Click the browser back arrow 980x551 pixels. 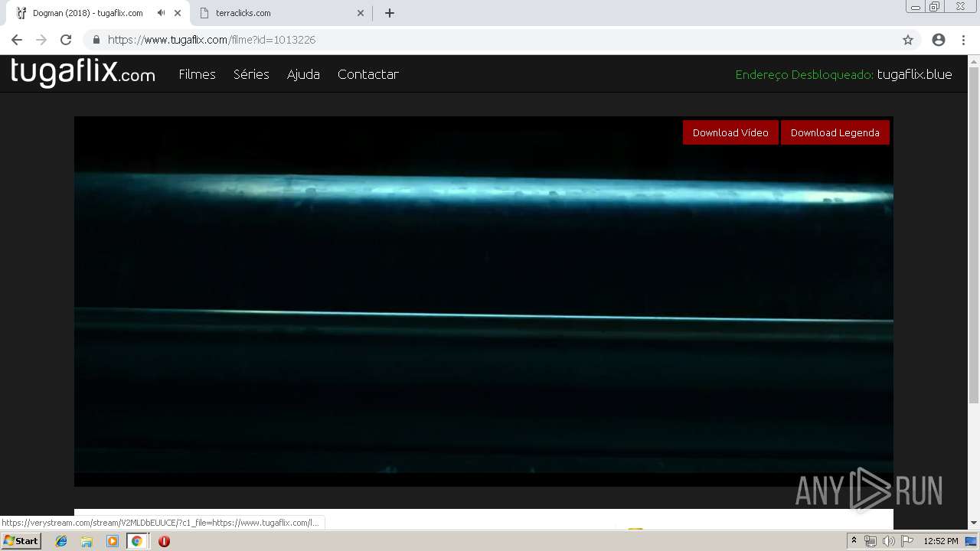[x=17, y=40]
